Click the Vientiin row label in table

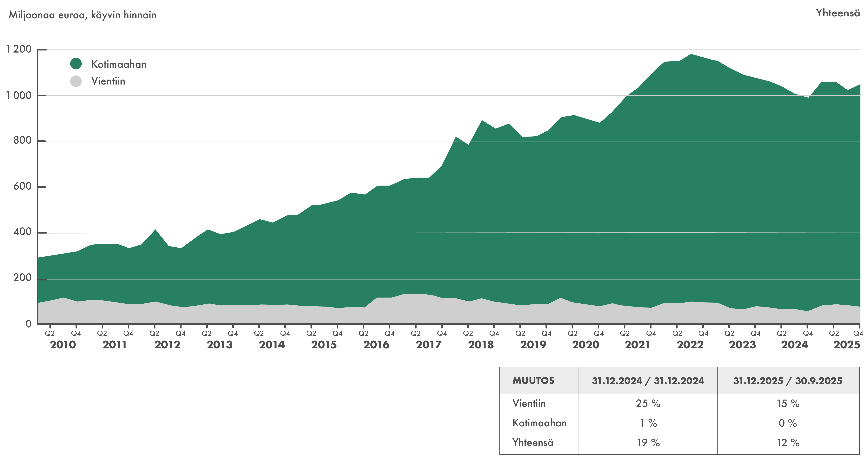529,403
